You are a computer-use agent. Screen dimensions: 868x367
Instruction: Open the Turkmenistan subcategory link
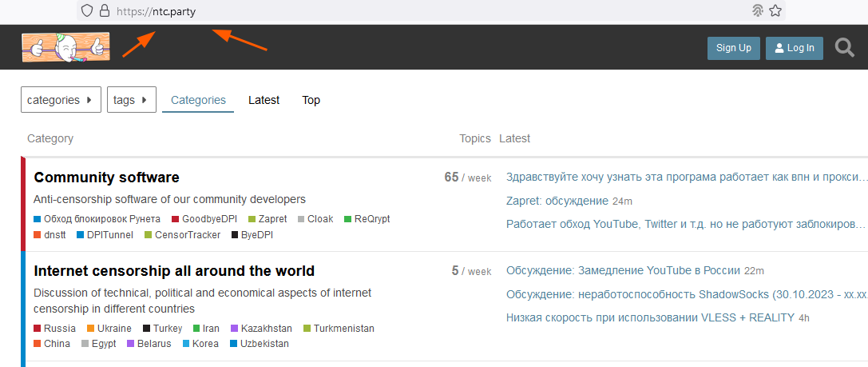pos(343,329)
